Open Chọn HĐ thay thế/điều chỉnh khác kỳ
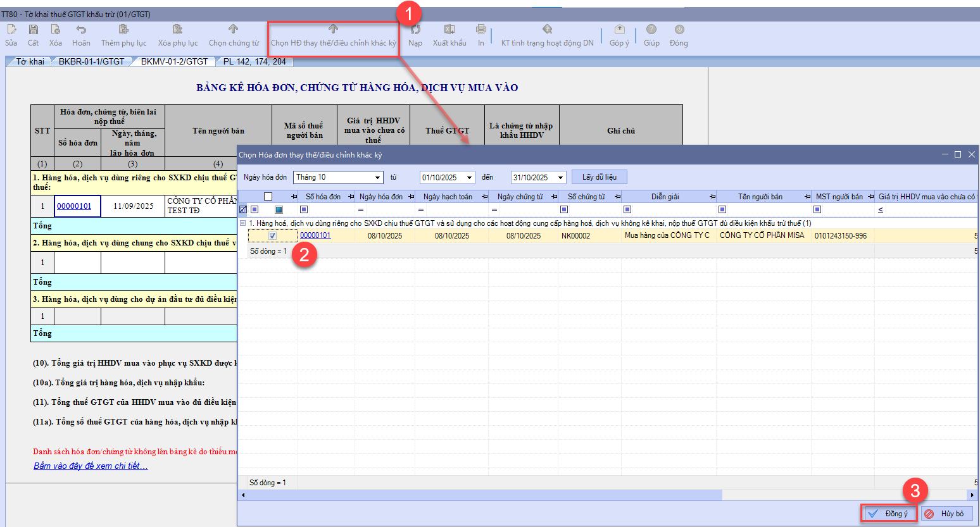Screen dimensions: 980x527 click(333, 36)
